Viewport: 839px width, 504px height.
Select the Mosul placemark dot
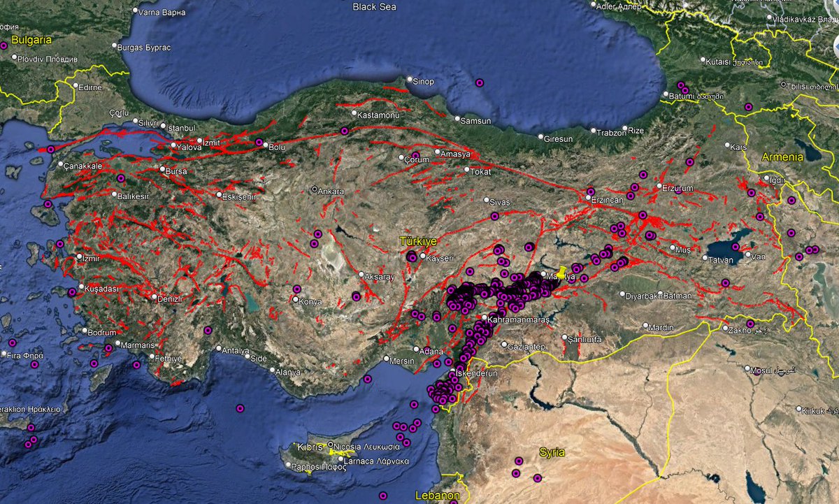pos(747,370)
